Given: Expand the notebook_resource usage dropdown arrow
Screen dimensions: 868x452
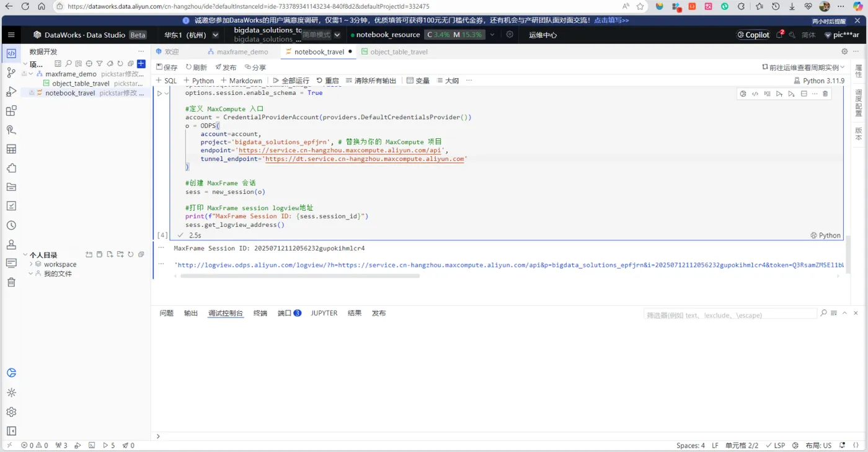Looking at the screenshot, I should point(493,35).
